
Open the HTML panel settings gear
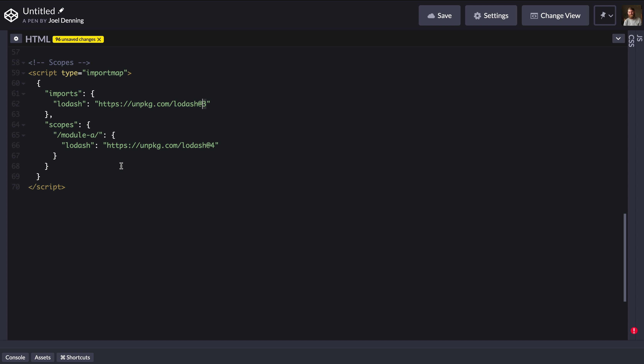pyautogui.click(x=16, y=39)
